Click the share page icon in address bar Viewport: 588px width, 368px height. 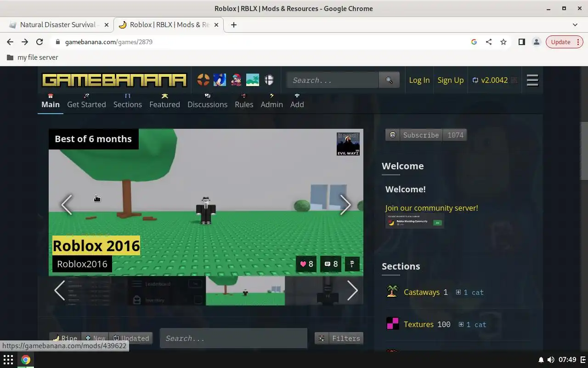pos(489,42)
